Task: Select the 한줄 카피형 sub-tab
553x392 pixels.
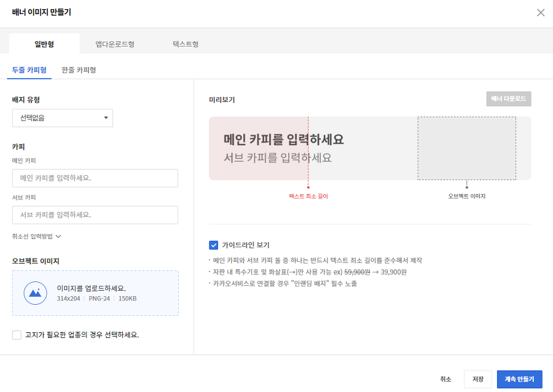Action: pyautogui.click(x=79, y=70)
